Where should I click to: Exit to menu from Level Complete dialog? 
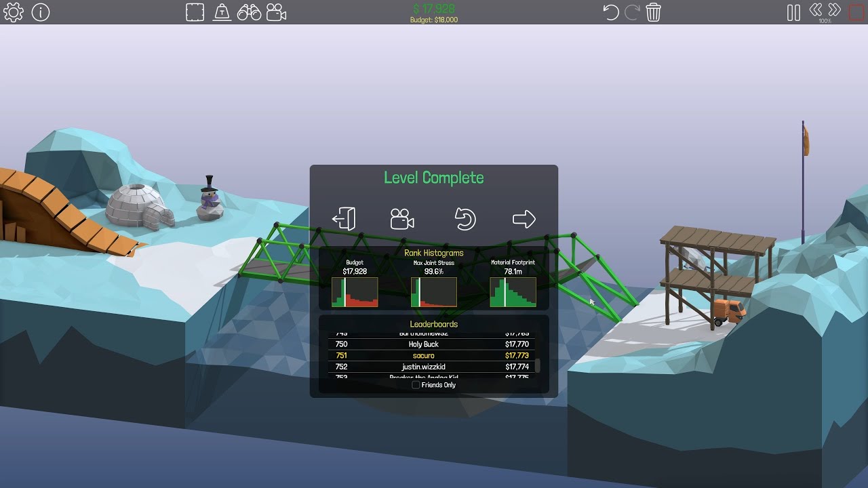point(344,219)
